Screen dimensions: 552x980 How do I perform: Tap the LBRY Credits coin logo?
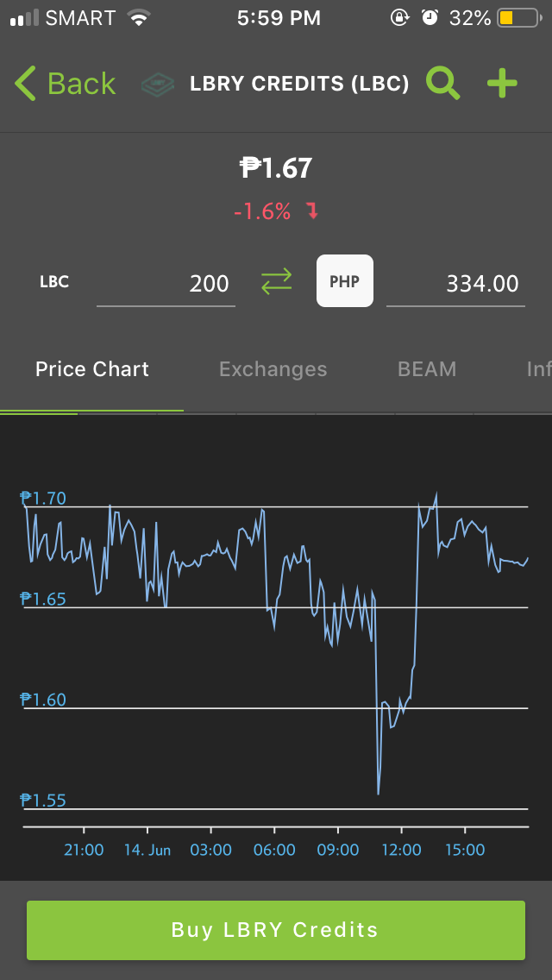click(158, 84)
